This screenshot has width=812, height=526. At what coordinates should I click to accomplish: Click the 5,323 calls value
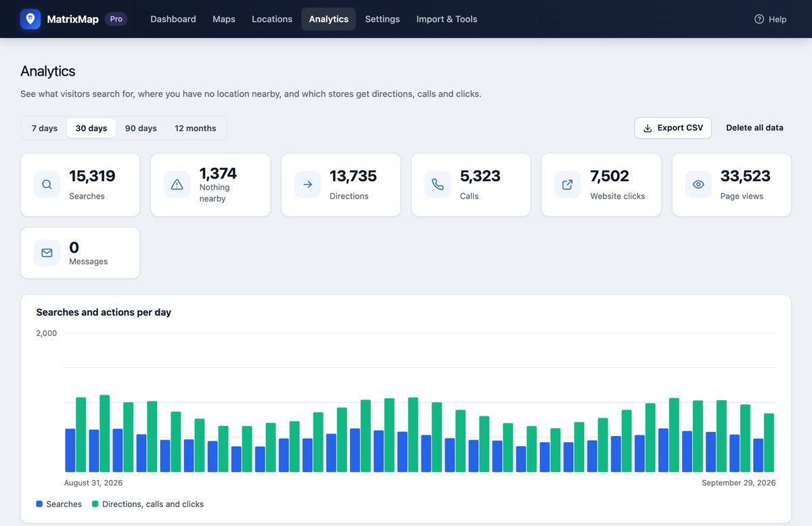[480, 176]
